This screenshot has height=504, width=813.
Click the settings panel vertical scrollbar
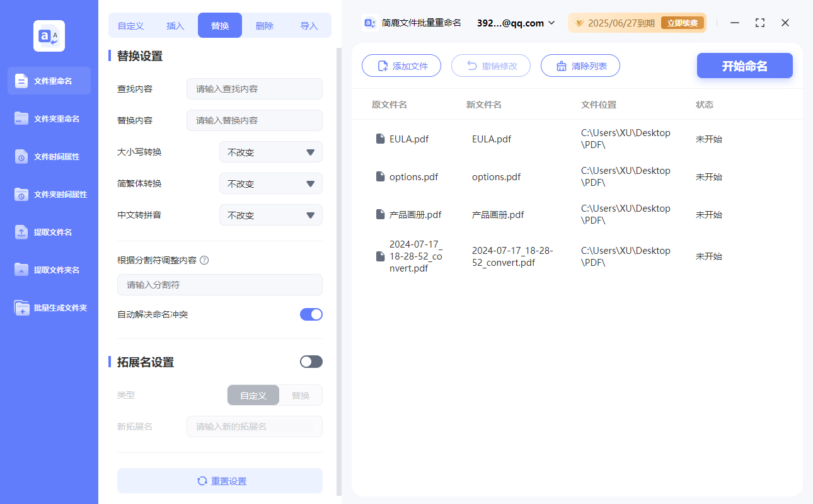(x=339, y=252)
